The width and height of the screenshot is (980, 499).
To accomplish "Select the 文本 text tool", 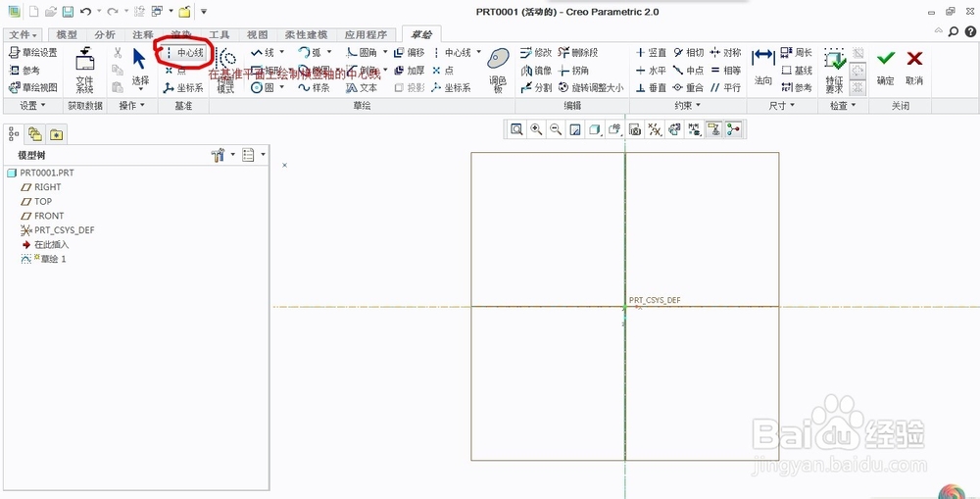I will 362,88.
